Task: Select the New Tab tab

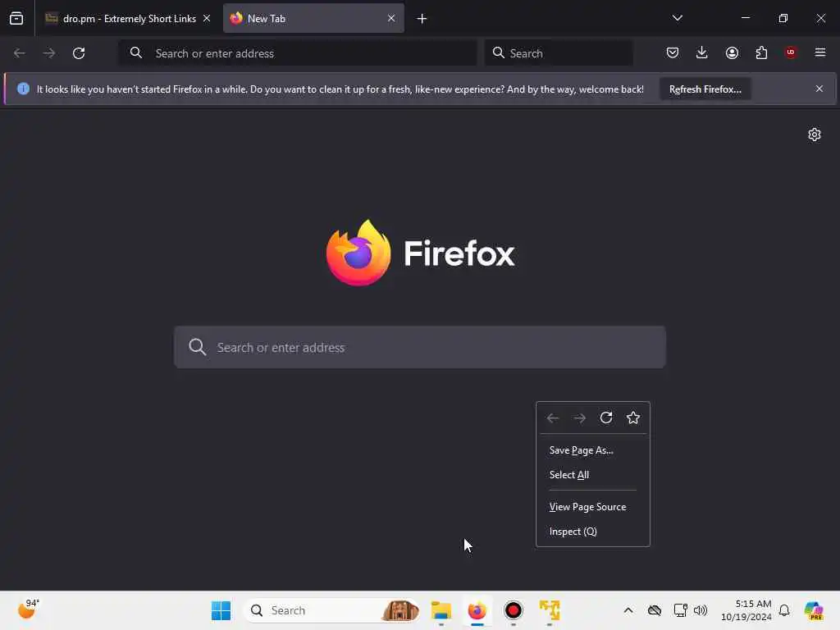Action: [x=313, y=18]
